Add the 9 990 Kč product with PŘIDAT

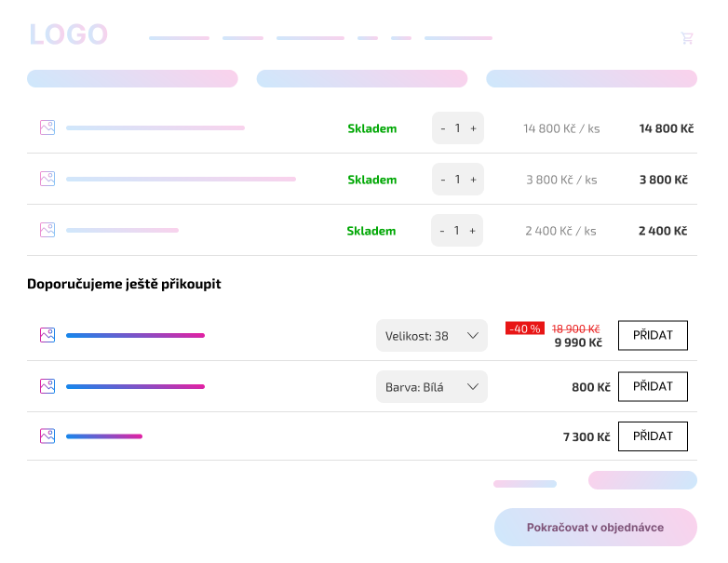[653, 335]
